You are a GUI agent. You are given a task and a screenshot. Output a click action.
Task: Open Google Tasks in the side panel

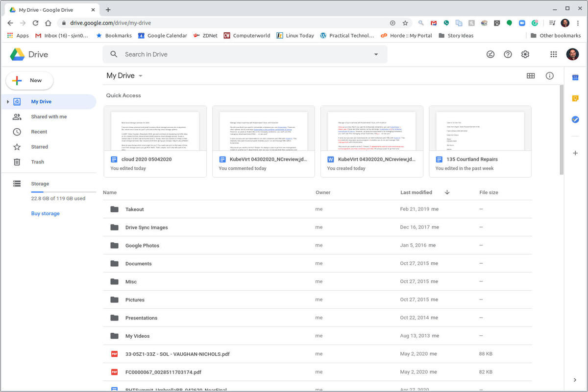pyautogui.click(x=575, y=119)
